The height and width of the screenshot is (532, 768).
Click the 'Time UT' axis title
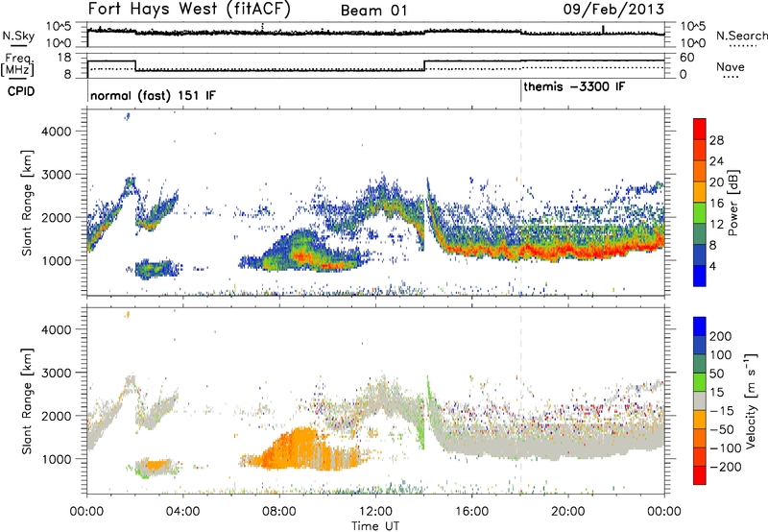(x=375, y=526)
